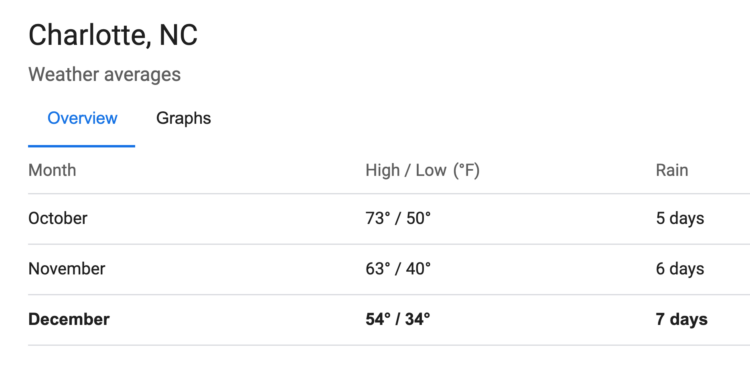This screenshot has height=375, width=750.
Task: Click the 6 days rain value
Action: click(x=680, y=269)
